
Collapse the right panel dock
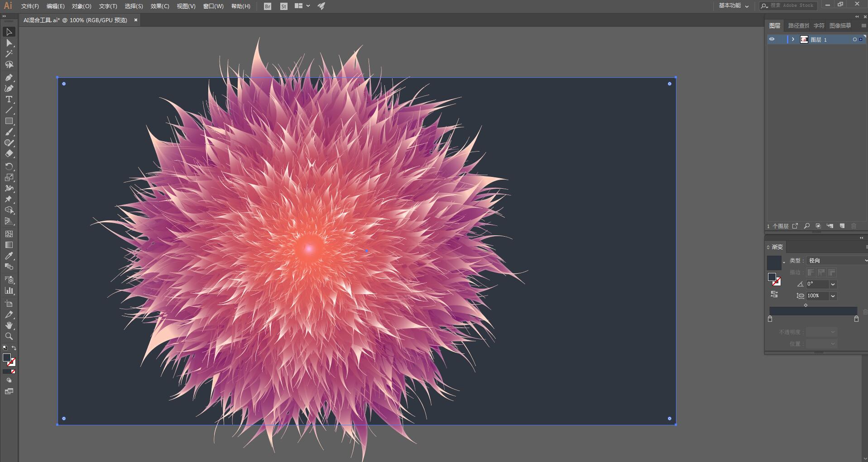tap(857, 17)
